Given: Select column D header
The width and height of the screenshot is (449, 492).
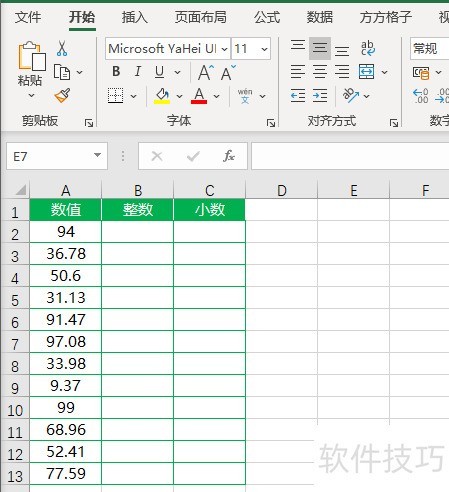Looking at the screenshot, I should [x=282, y=190].
